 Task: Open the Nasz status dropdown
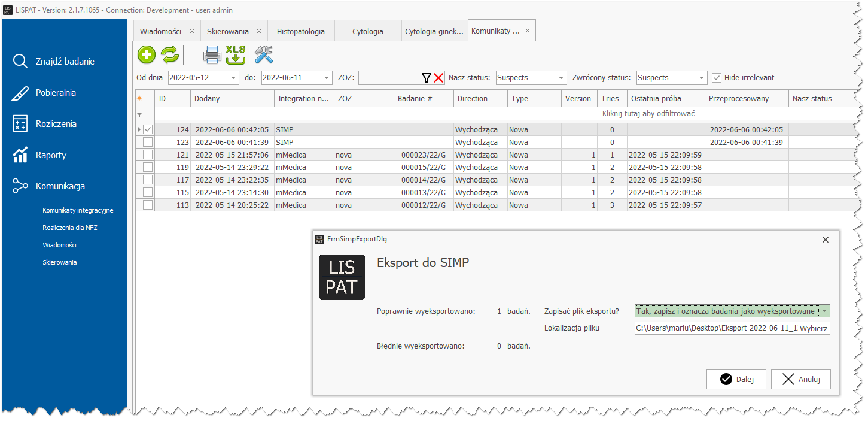click(561, 78)
